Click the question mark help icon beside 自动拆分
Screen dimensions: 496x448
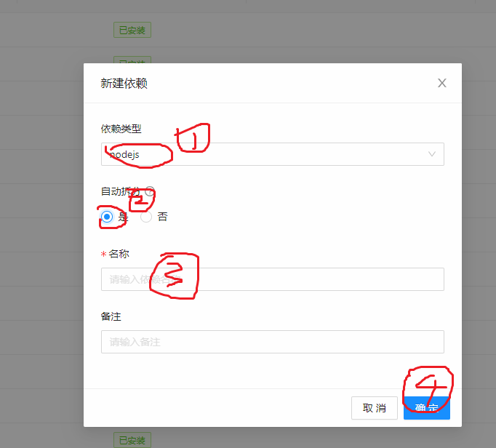(150, 191)
